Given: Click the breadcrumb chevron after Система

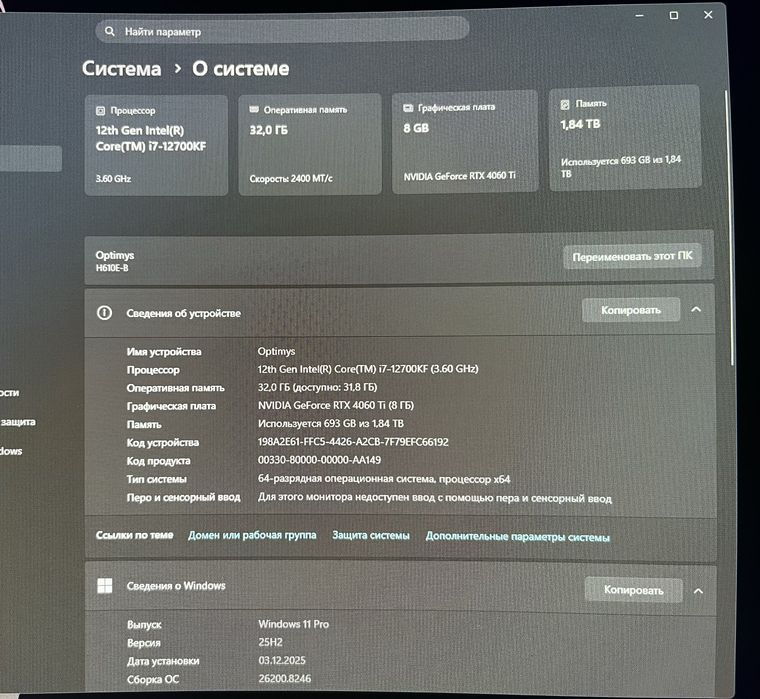Looking at the screenshot, I should pyautogui.click(x=177, y=69).
